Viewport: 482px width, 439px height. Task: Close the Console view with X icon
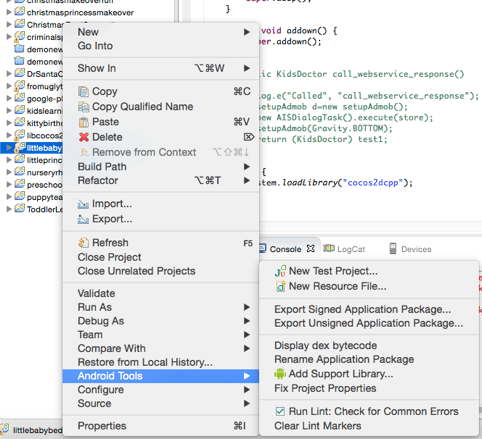click(310, 249)
